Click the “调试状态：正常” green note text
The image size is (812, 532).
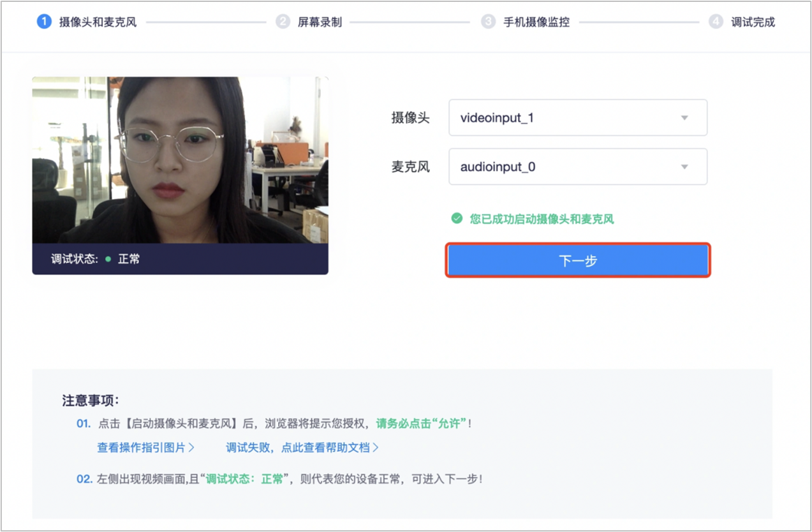point(246,479)
